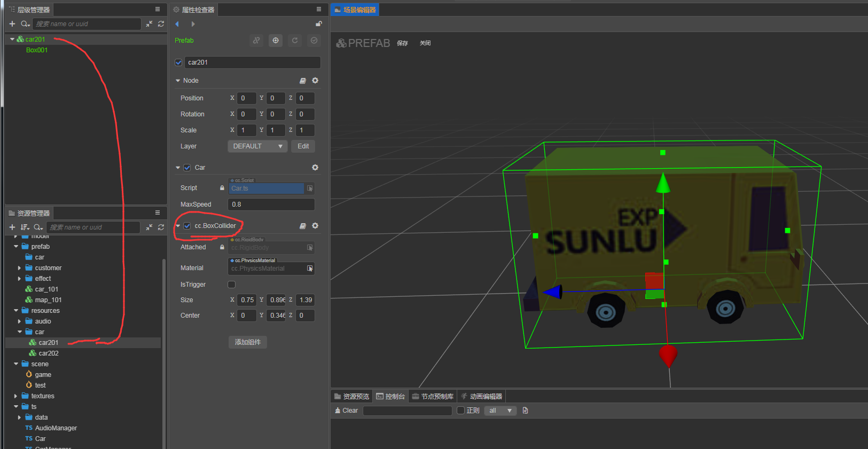Click the 保存 save prefab button
Viewport: 868px width, 449px height.
pyautogui.click(x=402, y=43)
